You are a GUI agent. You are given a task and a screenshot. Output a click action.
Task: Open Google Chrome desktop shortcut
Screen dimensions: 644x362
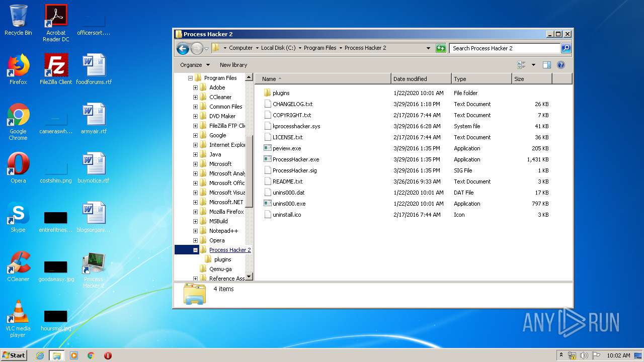[x=18, y=122]
